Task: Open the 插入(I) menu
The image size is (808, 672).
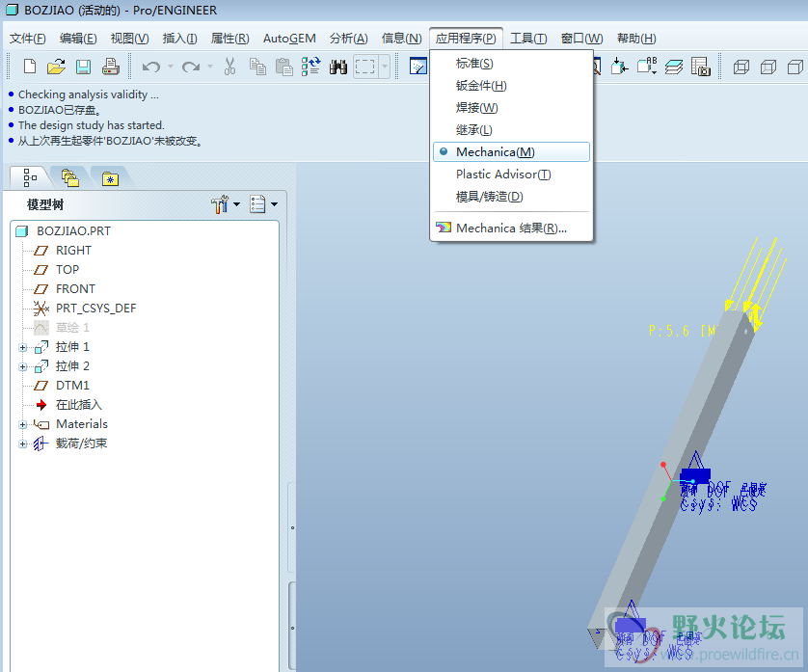Action: pyautogui.click(x=180, y=39)
